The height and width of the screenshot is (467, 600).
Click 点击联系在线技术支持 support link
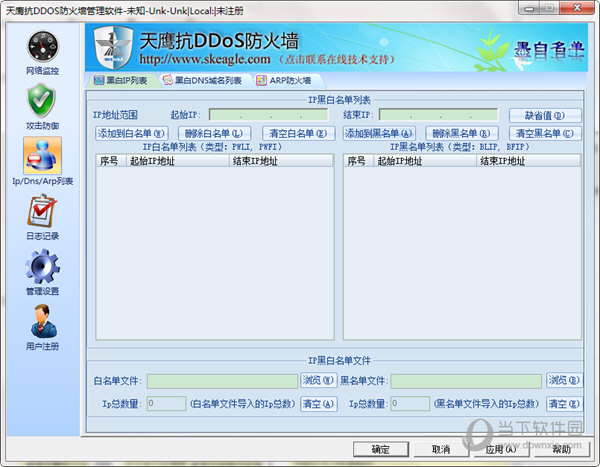tap(336, 59)
